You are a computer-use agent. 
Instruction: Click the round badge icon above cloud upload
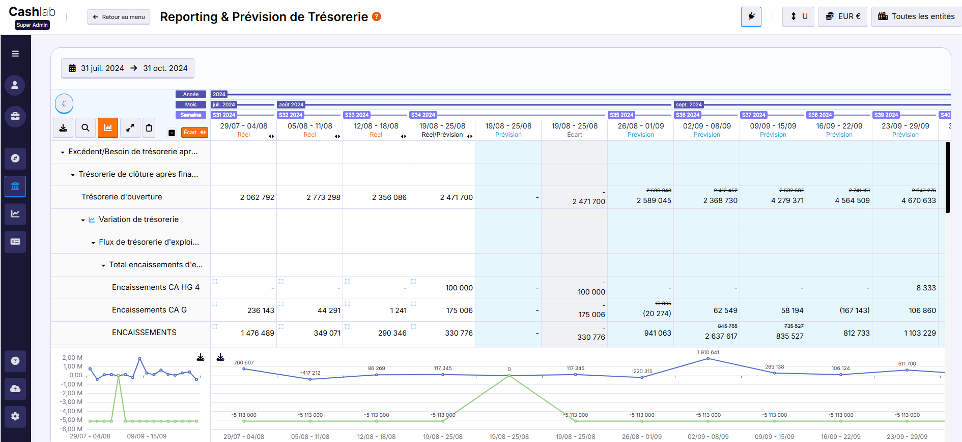point(15,360)
